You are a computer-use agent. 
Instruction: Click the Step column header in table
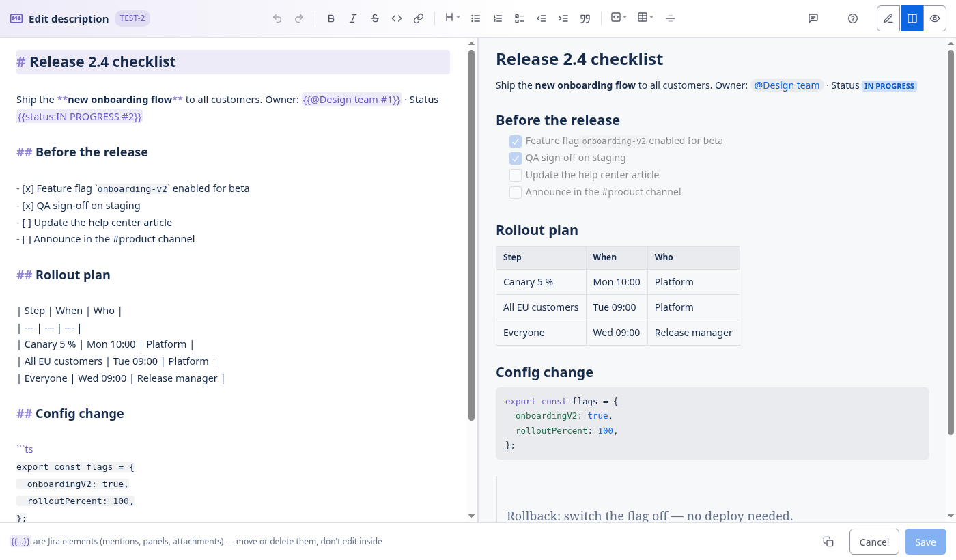[541, 257]
